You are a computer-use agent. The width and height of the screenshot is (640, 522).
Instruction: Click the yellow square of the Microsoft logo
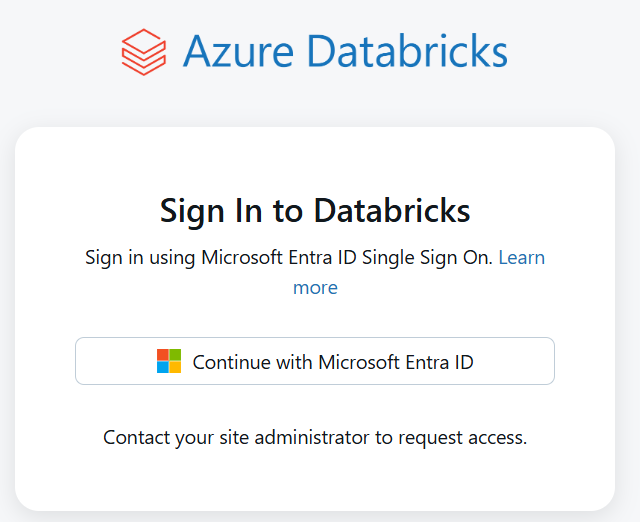[175, 367]
